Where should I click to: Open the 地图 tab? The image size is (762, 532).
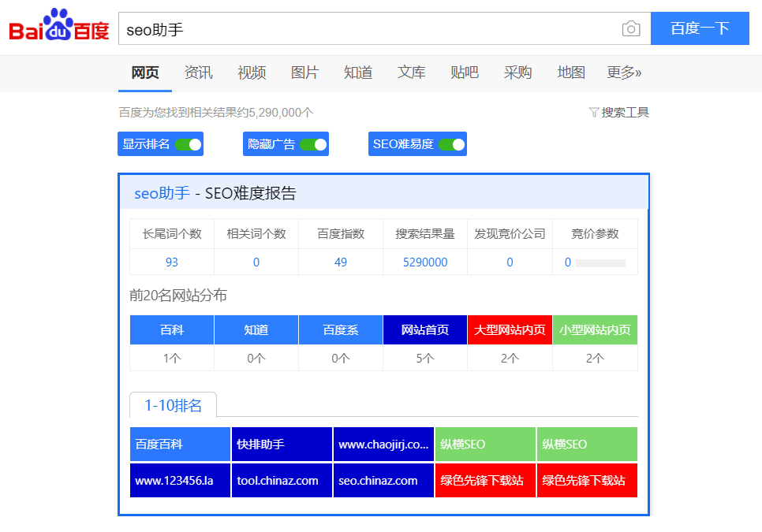click(571, 73)
